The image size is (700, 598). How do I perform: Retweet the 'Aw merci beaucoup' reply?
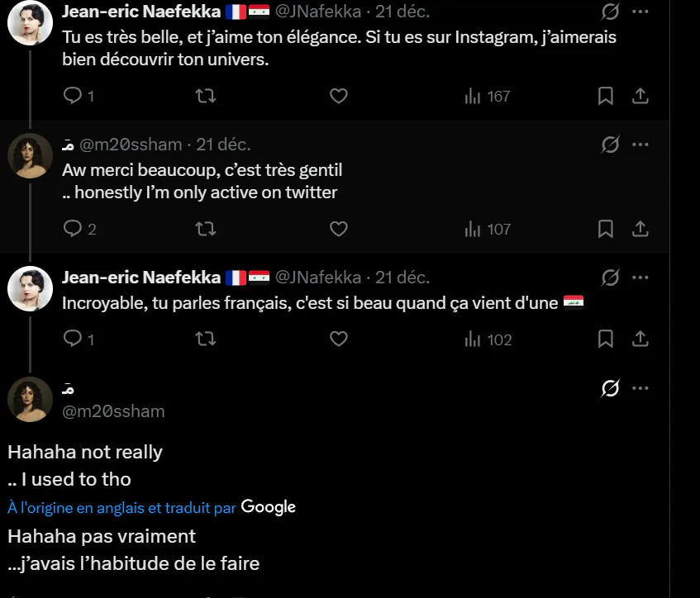tap(206, 229)
